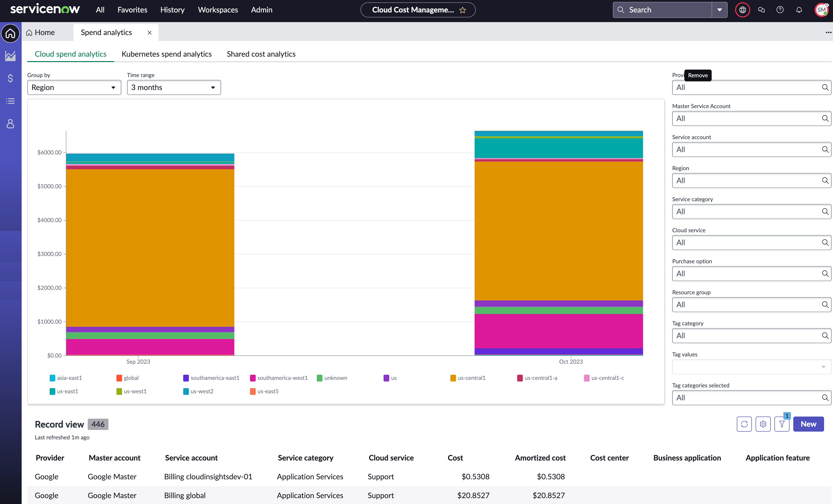This screenshot has width=833, height=504.
Task: Toggle asia-east1 legend series
Action: pos(66,378)
